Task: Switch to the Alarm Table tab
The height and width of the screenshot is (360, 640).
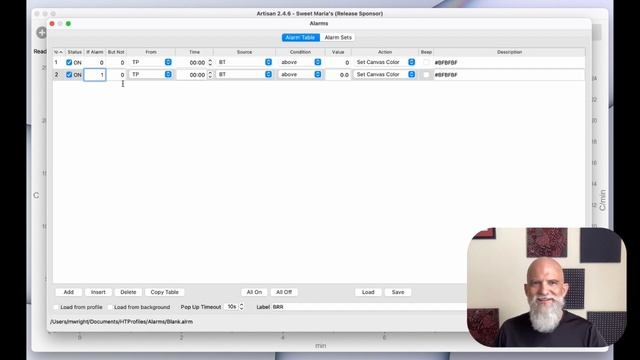Action: pos(300,38)
